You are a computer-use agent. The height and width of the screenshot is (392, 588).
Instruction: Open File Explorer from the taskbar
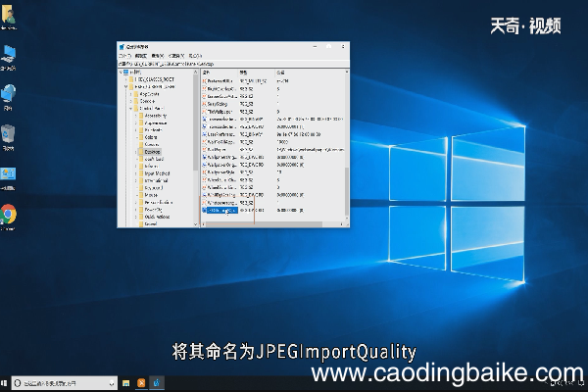pyautogui.click(x=126, y=383)
